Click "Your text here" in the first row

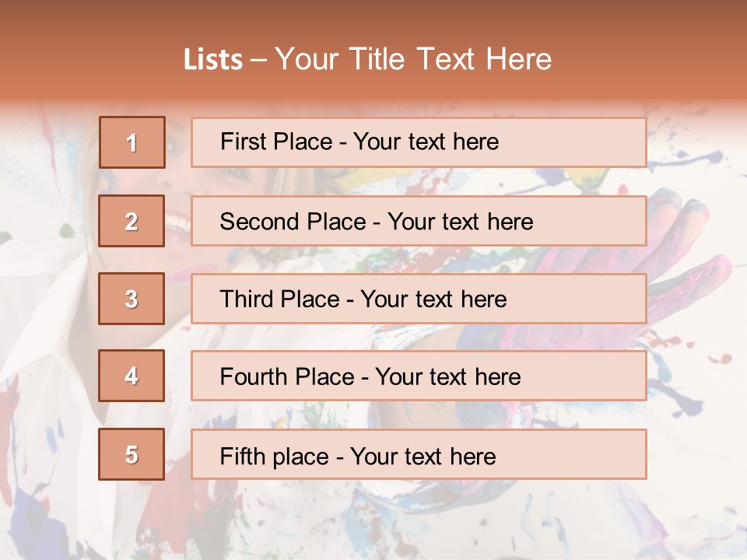pyautogui.click(x=426, y=142)
